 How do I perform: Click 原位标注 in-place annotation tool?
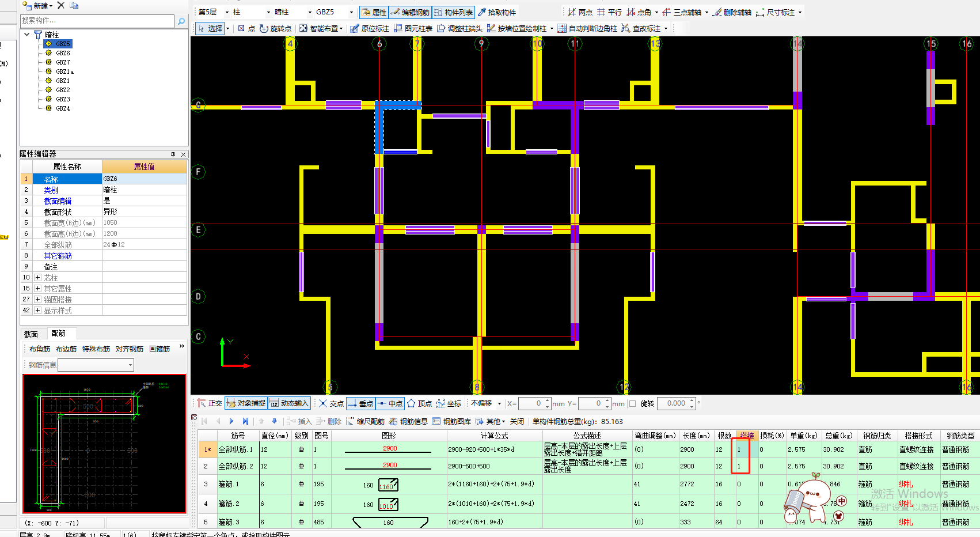coord(370,28)
